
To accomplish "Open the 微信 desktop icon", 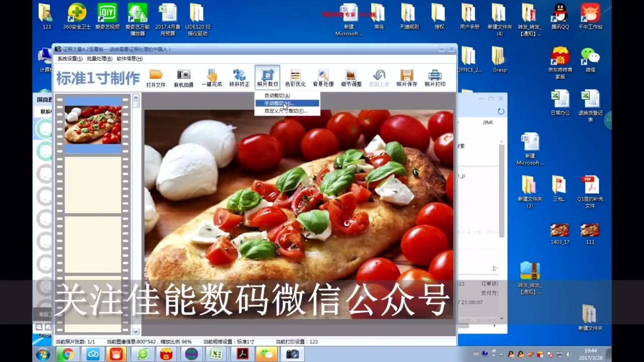I will point(590,59).
